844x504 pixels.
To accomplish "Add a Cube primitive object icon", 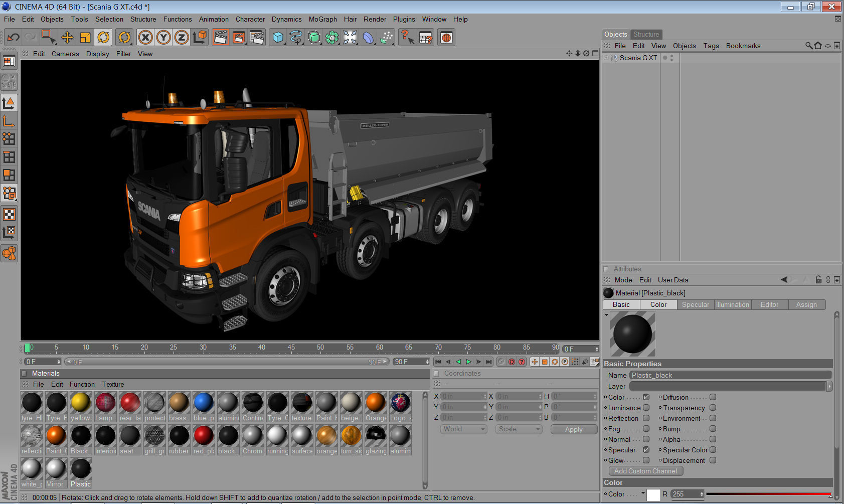I will [x=278, y=37].
